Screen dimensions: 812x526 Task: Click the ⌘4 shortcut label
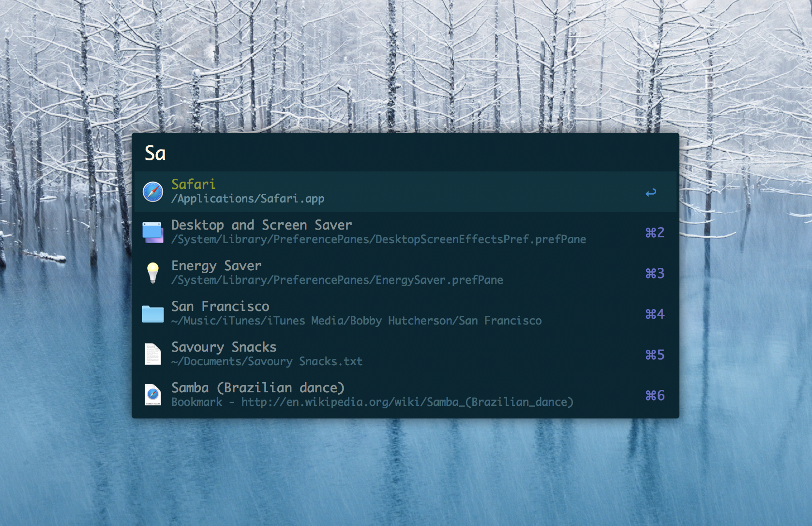point(655,314)
